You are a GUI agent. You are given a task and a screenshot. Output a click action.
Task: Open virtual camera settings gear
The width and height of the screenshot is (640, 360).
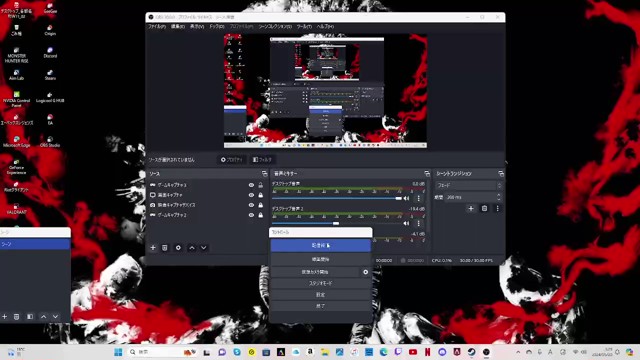point(365,272)
